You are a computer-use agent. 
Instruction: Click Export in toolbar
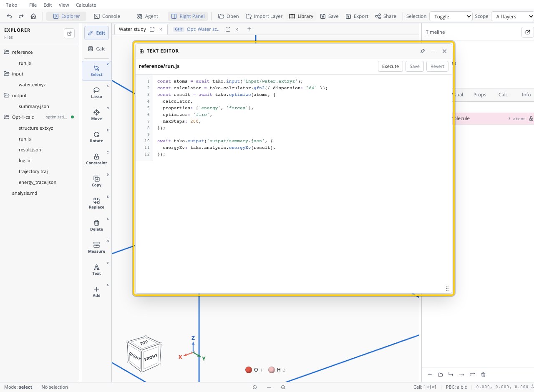tap(357, 16)
